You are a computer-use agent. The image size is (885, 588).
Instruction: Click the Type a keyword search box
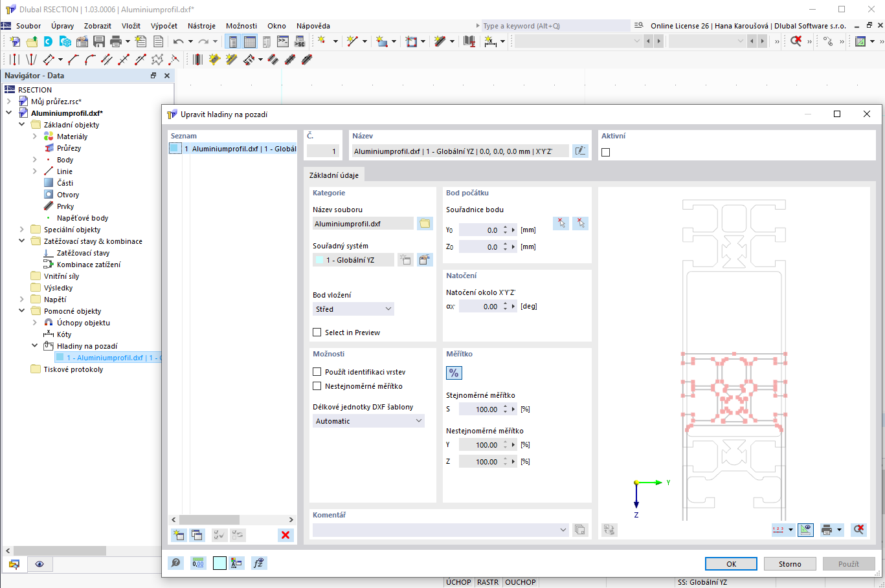pos(555,26)
